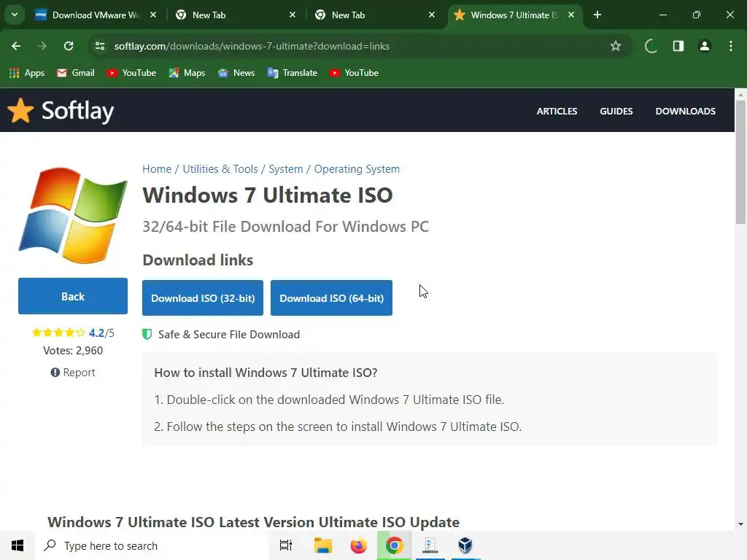747x560 pixels.
Task: Click the Report link
Action: tap(73, 373)
